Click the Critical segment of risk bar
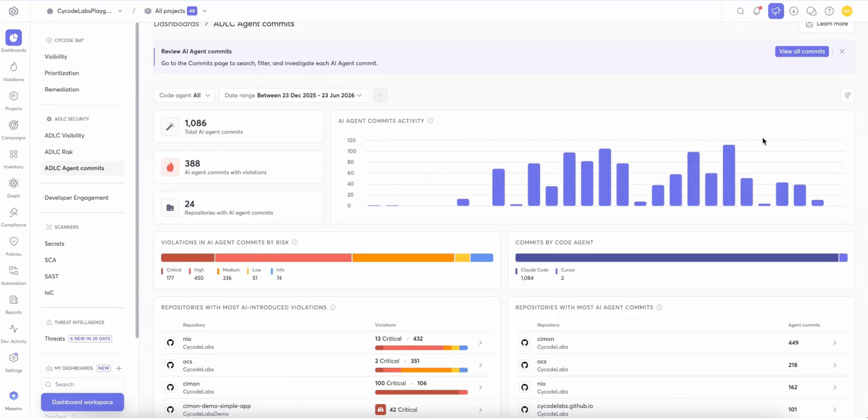 (188, 258)
